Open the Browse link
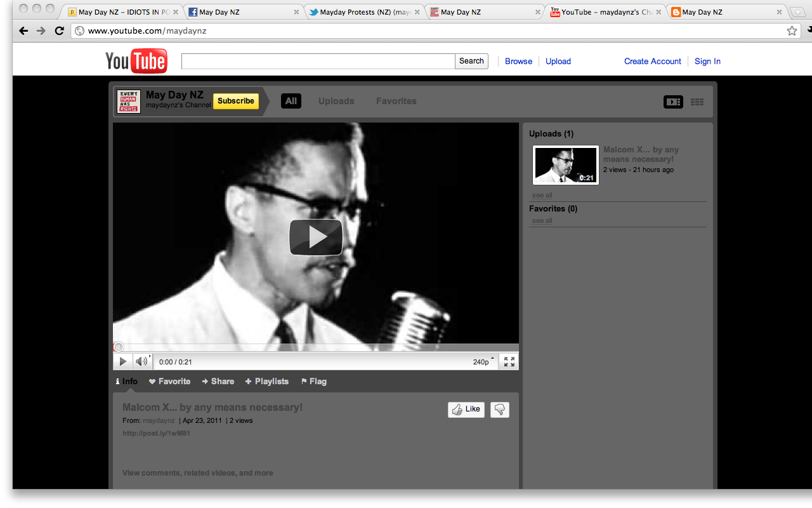Viewport: 812px width, 508px height. click(518, 62)
